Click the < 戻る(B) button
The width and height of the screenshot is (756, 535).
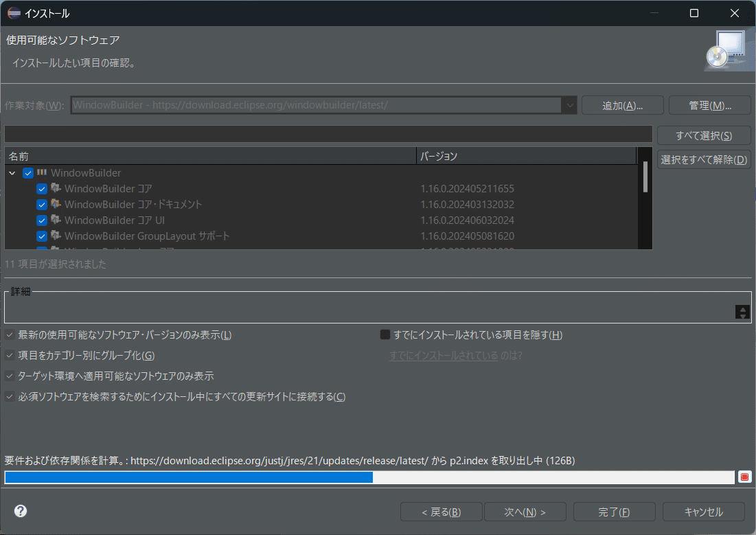pos(441,512)
